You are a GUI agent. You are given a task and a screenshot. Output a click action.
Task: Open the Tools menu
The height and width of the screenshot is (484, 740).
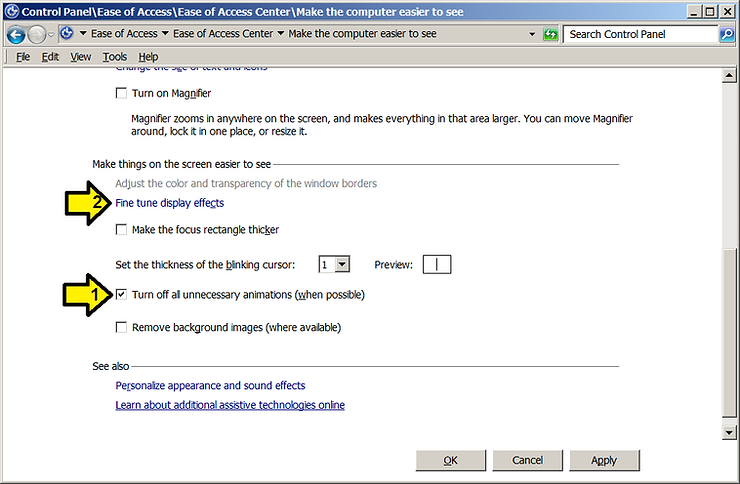coord(115,57)
